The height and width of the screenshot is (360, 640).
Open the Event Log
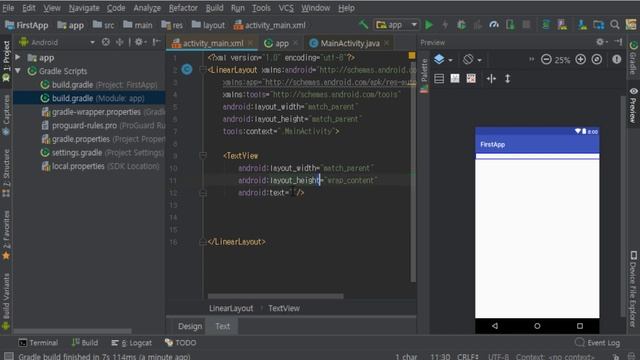click(x=598, y=342)
